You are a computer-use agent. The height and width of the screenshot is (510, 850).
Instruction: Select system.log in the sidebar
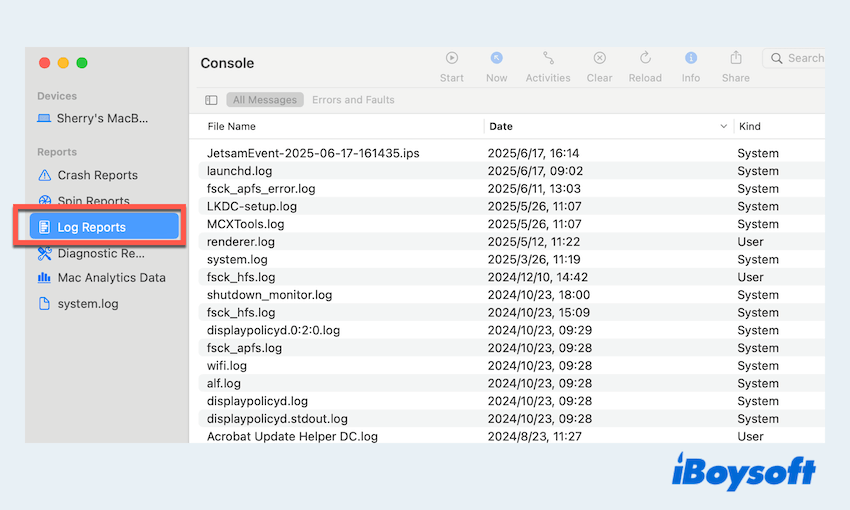[x=87, y=304]
